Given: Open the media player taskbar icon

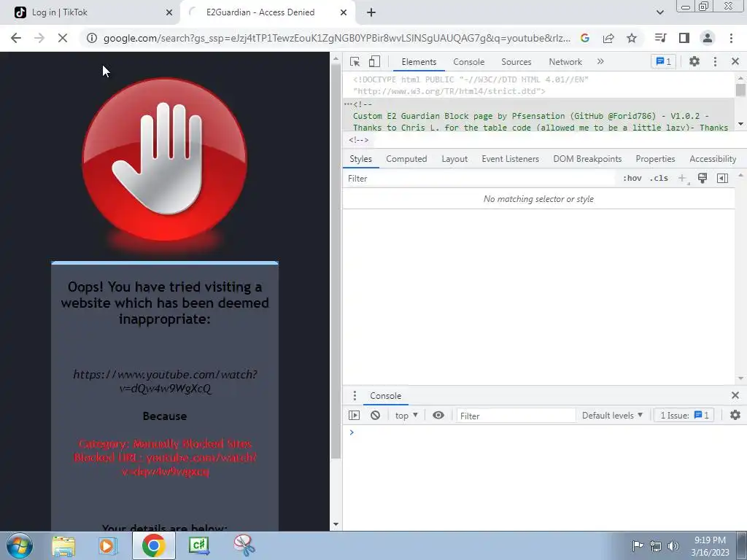Looking at the screenshot, I should pos(108,546).
